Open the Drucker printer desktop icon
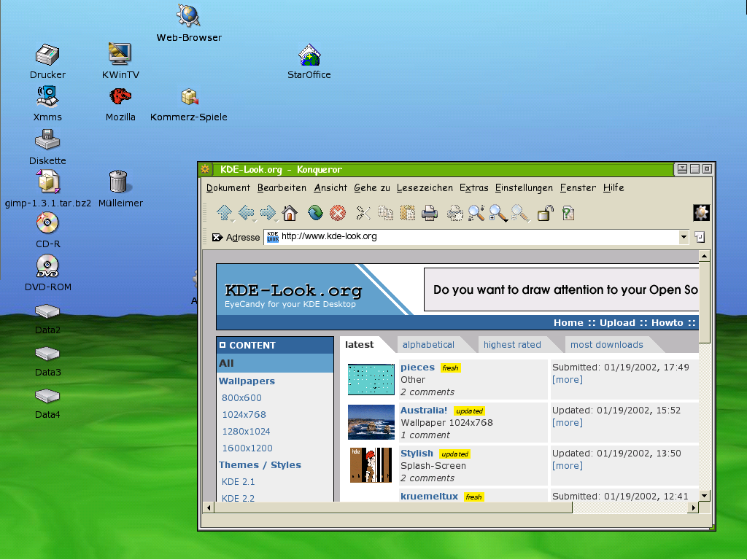 tap(47, 61)
